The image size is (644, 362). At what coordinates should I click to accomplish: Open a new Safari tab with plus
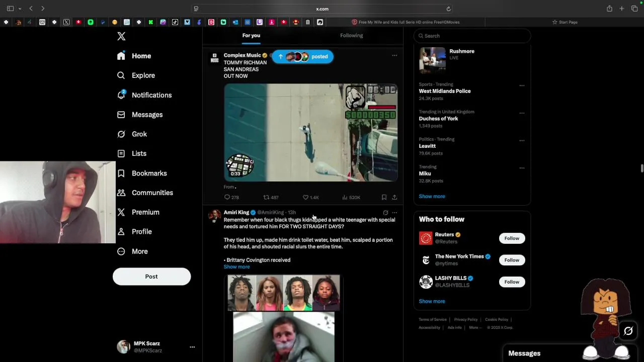click(622, 9)
